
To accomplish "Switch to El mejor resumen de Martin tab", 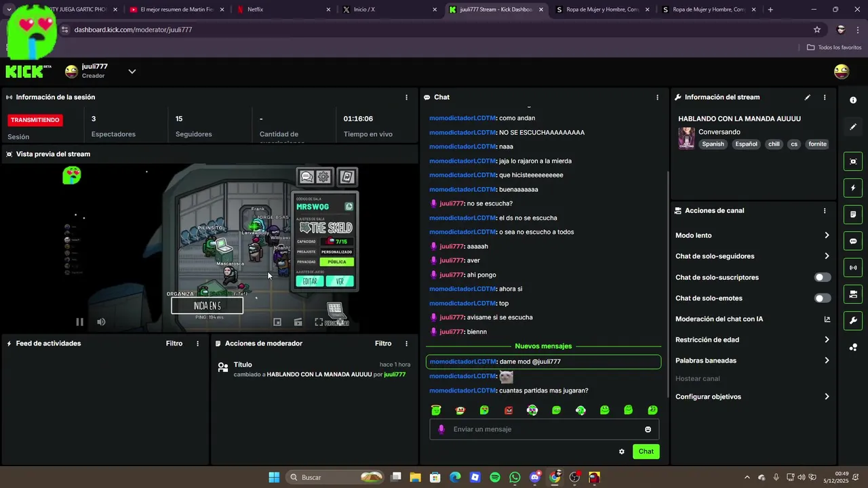I will (x=176, y=9).
